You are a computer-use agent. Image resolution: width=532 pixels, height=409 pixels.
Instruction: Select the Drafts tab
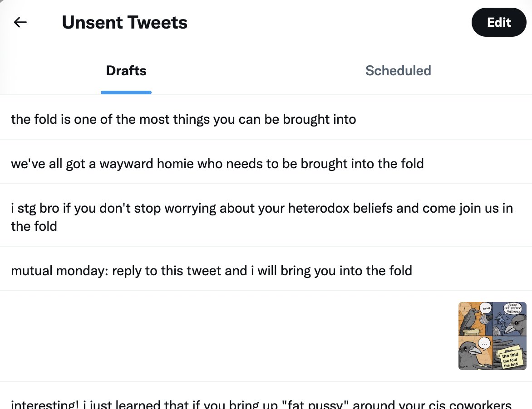point(126,71)
